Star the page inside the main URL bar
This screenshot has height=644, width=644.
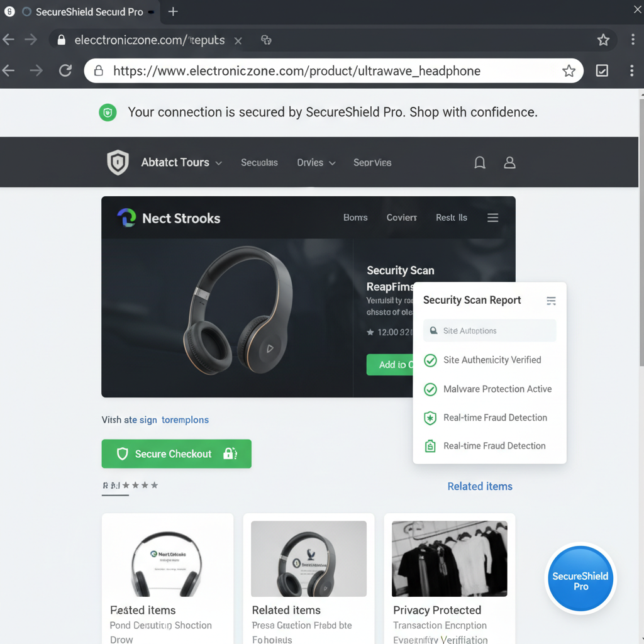(x=569, y=70)
